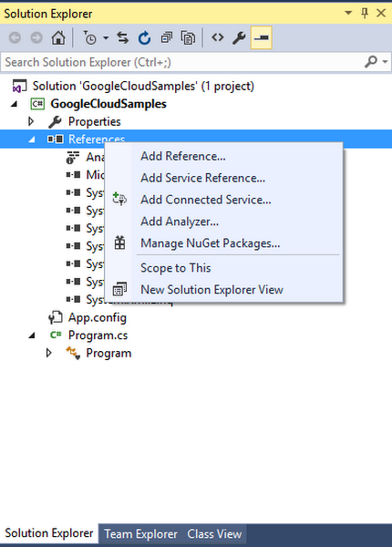Select the GoogleCloudSamples project

pos(108,104)
